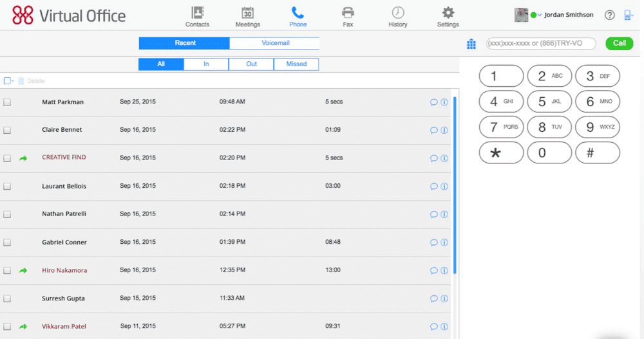Check the Gabriel Conner call checkbox

click(7, 243)
